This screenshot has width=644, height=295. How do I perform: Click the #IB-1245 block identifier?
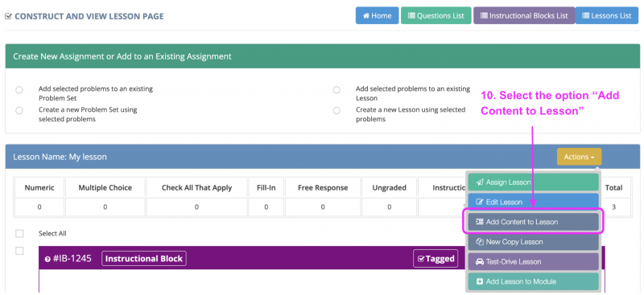tap(72, 259)
